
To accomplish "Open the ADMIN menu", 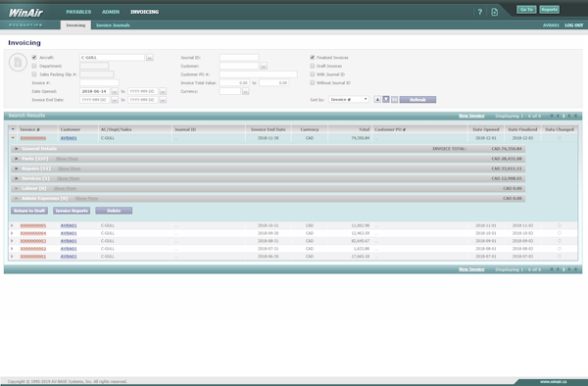I will tap(111, 12).
